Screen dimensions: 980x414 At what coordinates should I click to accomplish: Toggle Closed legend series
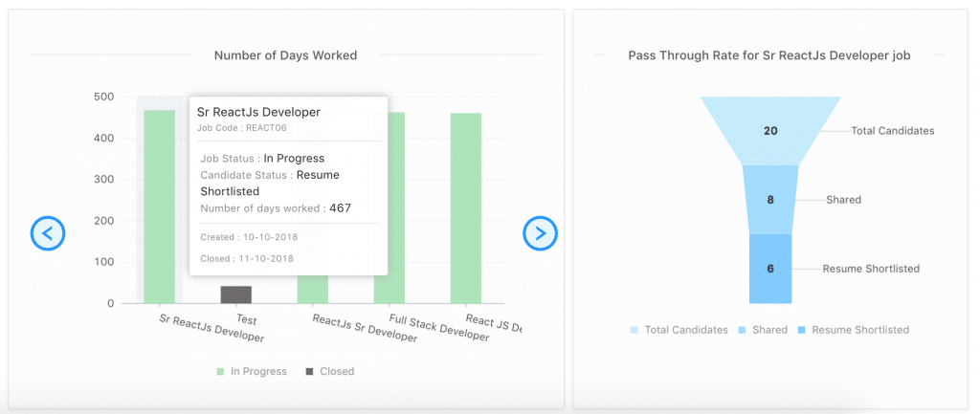pyautogui.click(x=330, y=372)
